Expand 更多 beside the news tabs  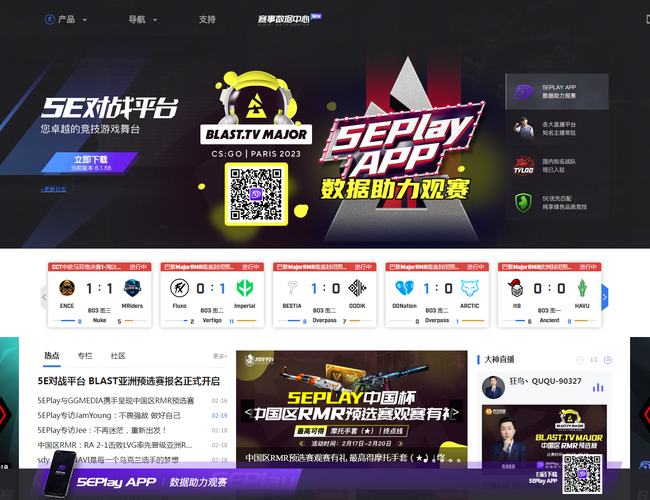tap(219, 356)
